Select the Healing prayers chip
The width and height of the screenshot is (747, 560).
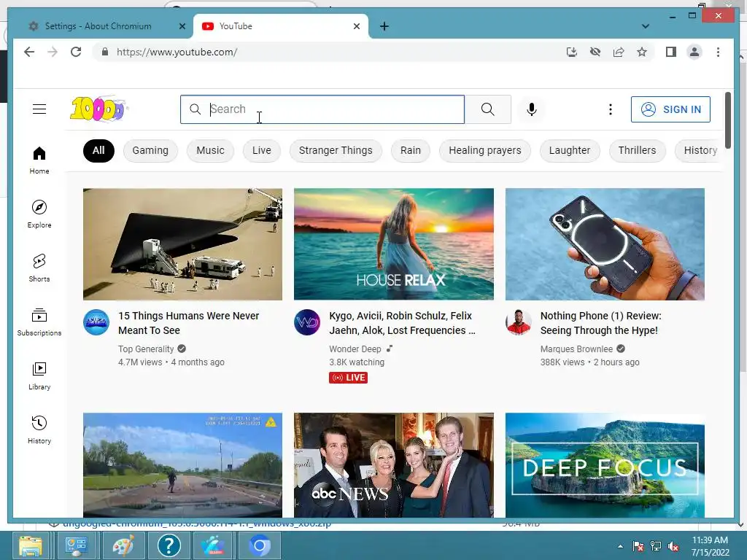click(484, 150)
